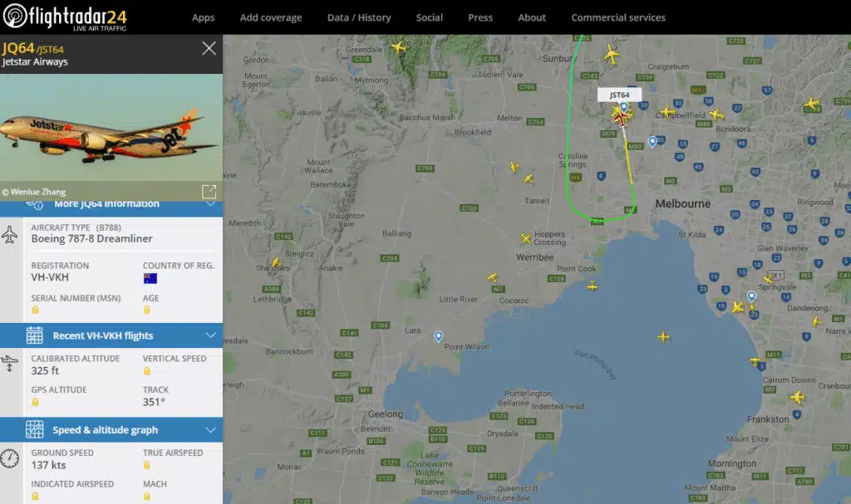Select the blue pin marker near Point Wilson

pos(439,336)
